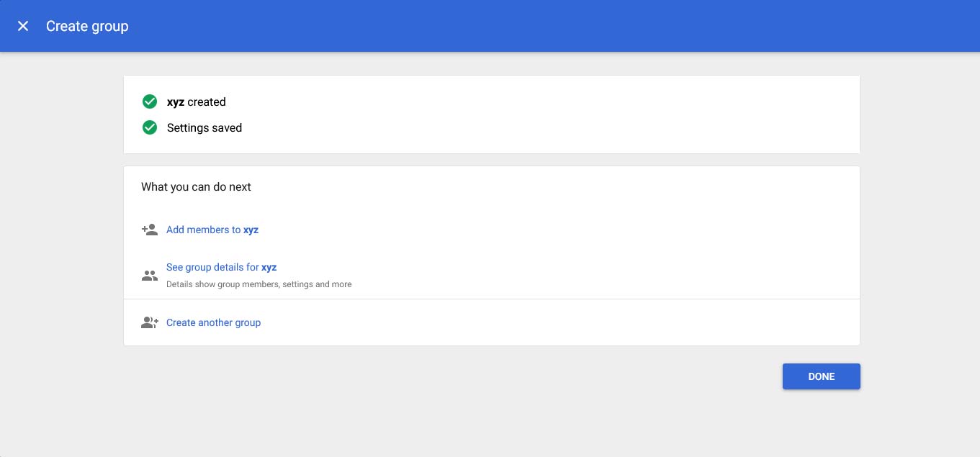Click the Create group header title
This screenshot has width=980, height=457.
[87, 26]
